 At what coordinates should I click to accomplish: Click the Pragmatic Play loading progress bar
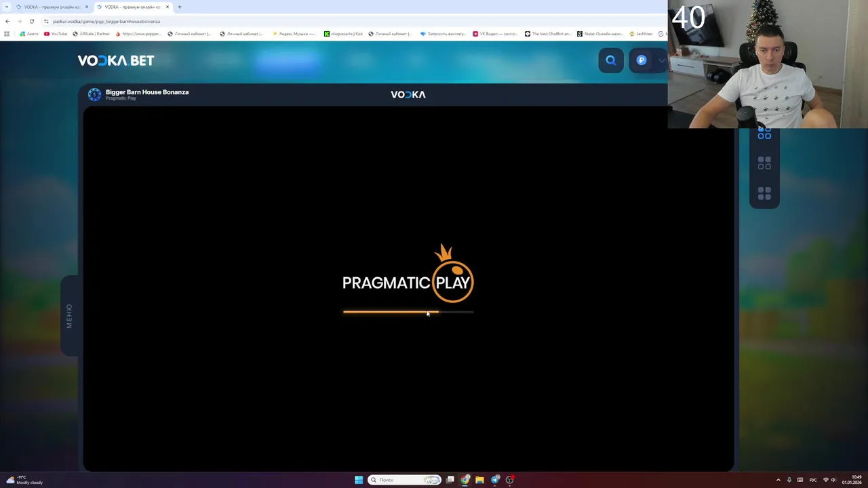coord(408,312)
